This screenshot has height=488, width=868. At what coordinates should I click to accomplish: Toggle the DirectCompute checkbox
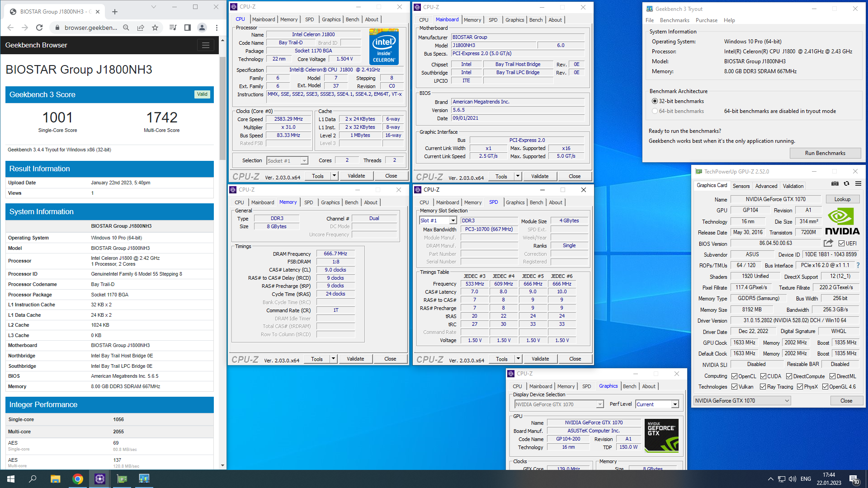[x=789, y=376]
